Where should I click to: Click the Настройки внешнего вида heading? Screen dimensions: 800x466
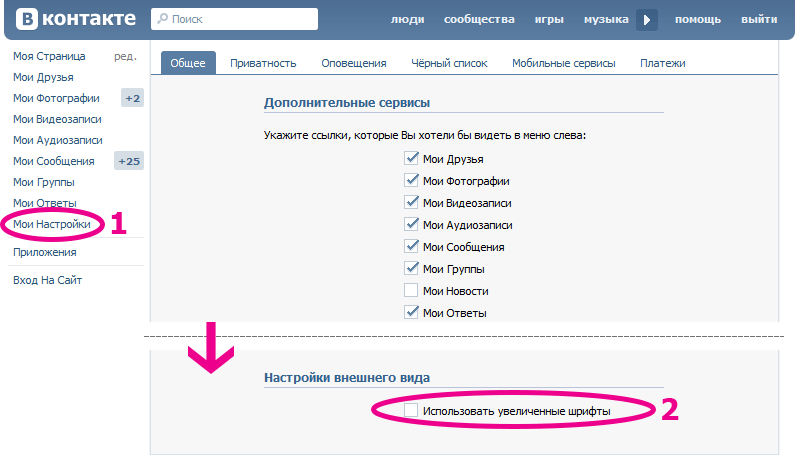pyautogui.click(x=347, y=378)
